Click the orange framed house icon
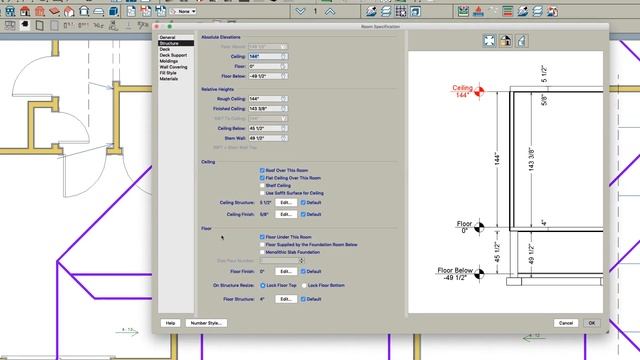Viewport: 640px width, 360px height. click(x=40, y=11)
